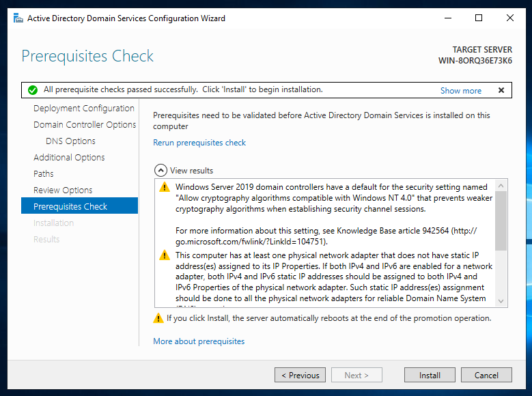The width and height of the screenshot is (532, 396).
Task: Minimize the configuration wizard window
Action: pyautogui.click(x=448, y=18)
